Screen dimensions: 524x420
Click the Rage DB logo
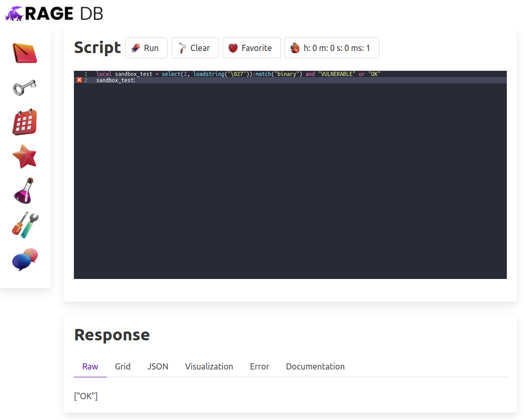click(x=54, y=14)
